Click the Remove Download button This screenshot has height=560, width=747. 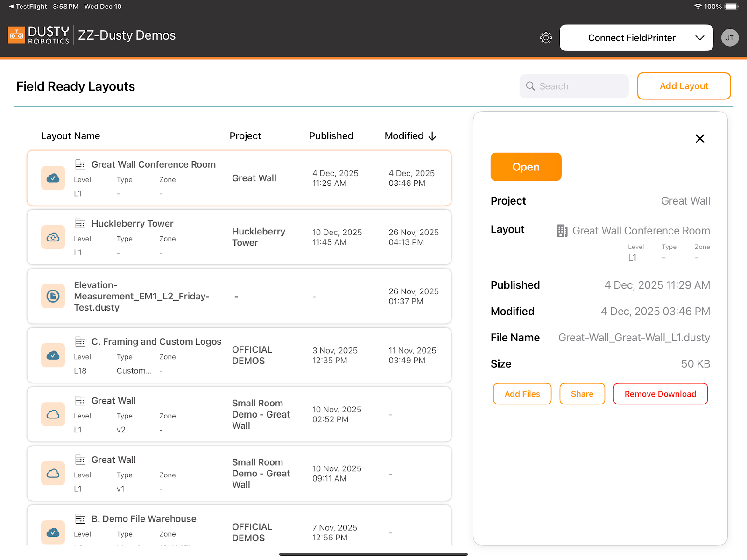click(x=660, y=394)
